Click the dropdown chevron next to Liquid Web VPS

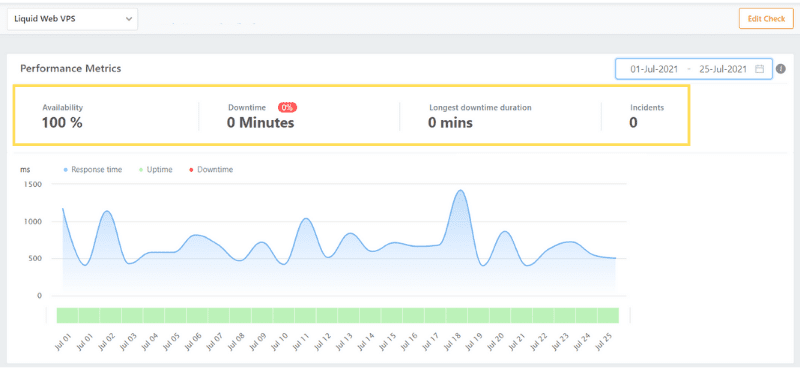[x=129, y=19]
